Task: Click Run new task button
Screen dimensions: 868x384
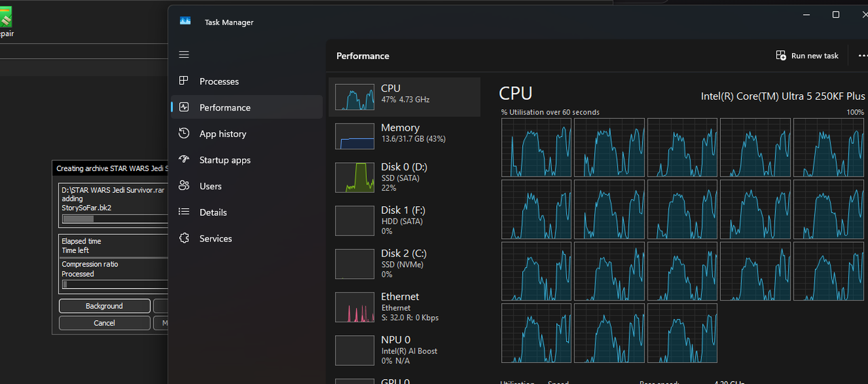Action: pyautogui.click(x=807, y=56)
